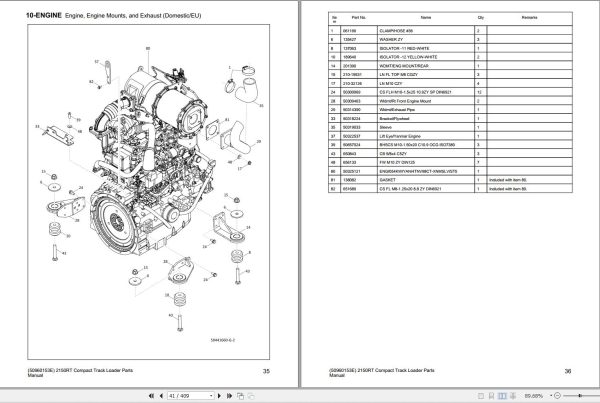
Task: Click the 10-ENGINE section heading
Action: 44,15
